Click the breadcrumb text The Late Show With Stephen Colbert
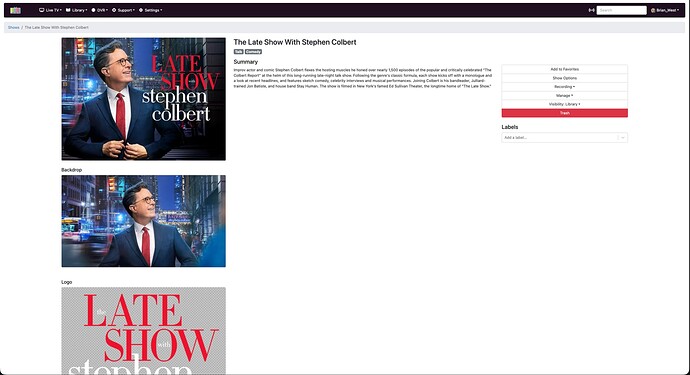The width and height of the screenshot is (690, 375). point(56,27)
